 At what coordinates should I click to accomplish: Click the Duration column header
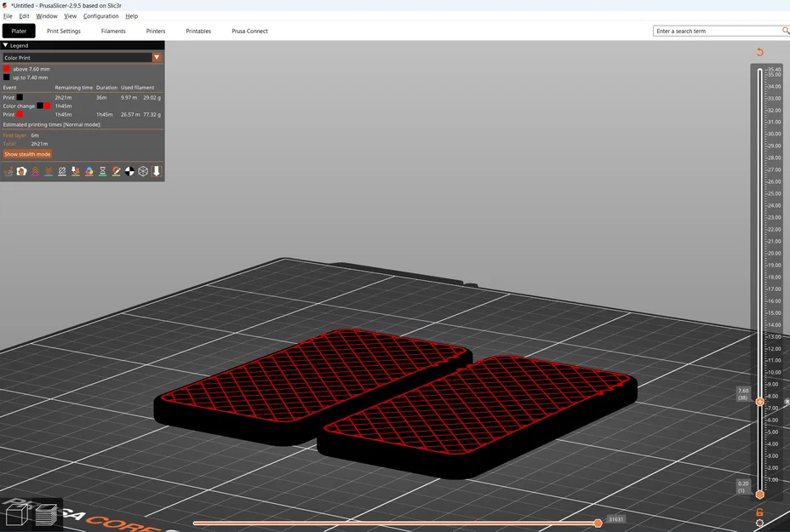[x=106, y=88]
